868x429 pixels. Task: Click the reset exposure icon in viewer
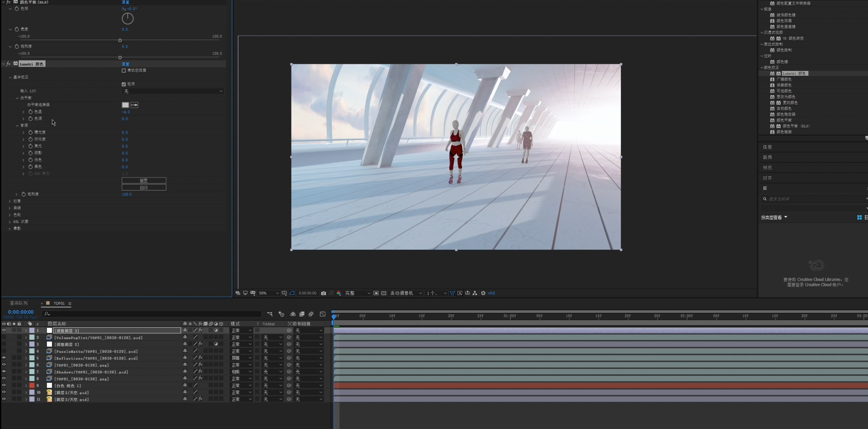[483, 293]
